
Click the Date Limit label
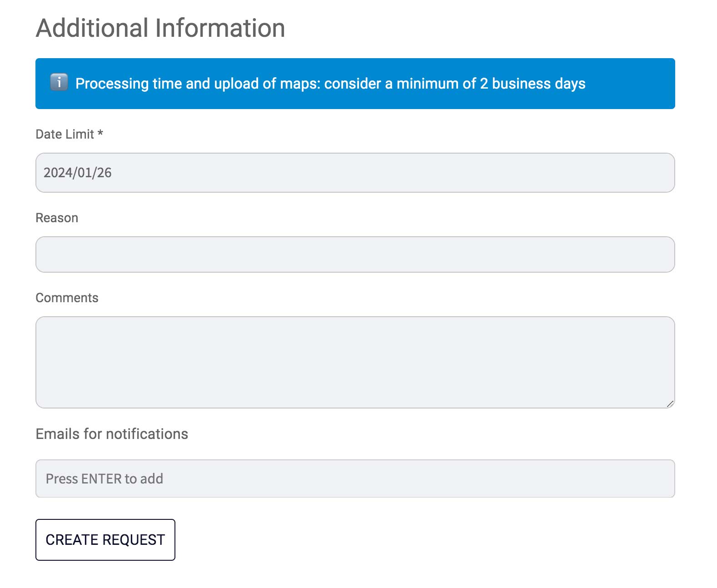[x=65, y=135]
